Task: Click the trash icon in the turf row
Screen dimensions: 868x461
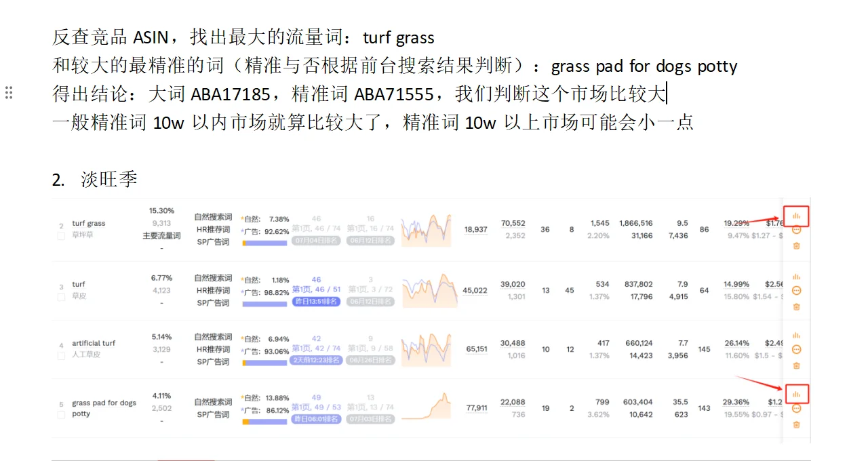Action: (797, 306)
